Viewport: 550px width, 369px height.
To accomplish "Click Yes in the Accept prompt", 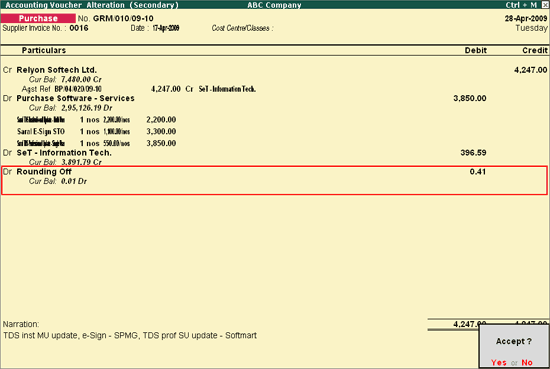I will click(x=498, y=362).
